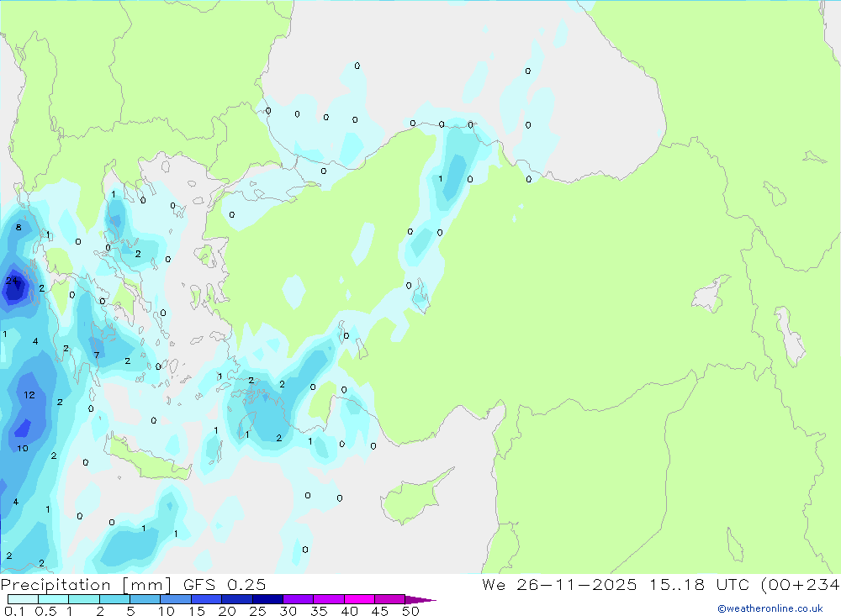Choose the 15–20 mm legend swatch

coord(207,599)
